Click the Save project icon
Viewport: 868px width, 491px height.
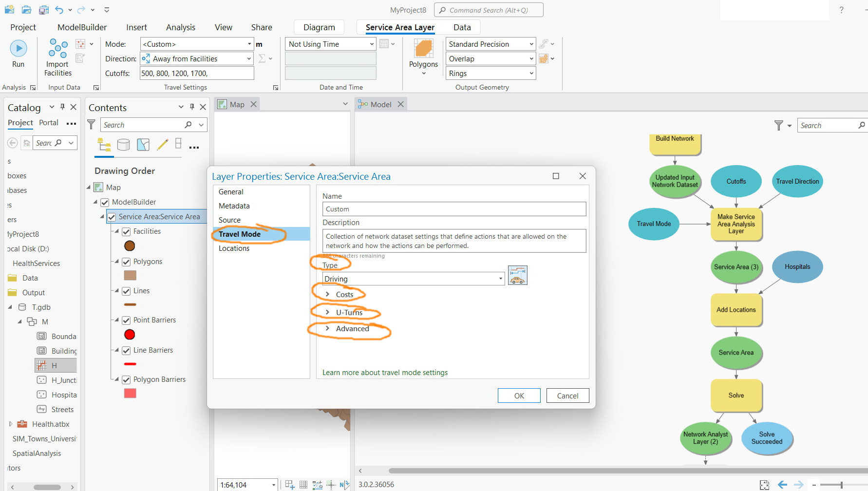(43, 10)
